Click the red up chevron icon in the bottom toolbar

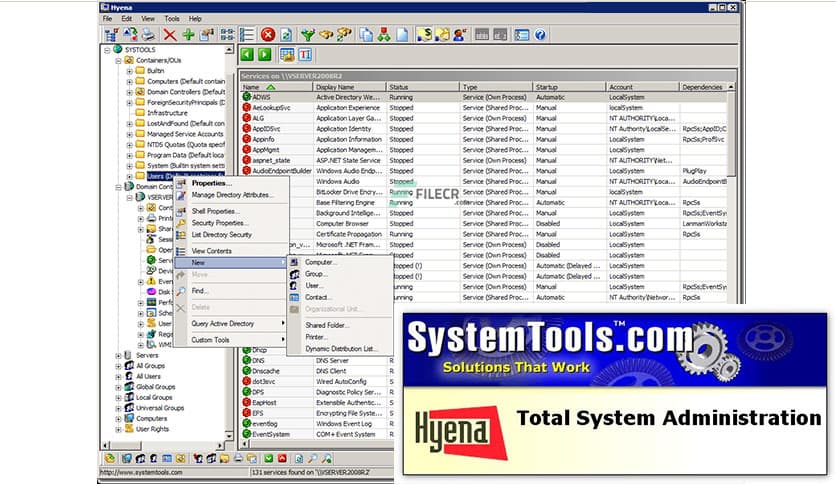pyautogui.click(x=282, y=458)
